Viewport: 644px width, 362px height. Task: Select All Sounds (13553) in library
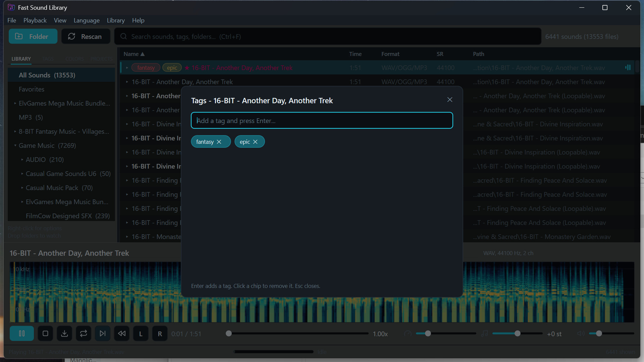pyautogui.click(x=61, y=75)
